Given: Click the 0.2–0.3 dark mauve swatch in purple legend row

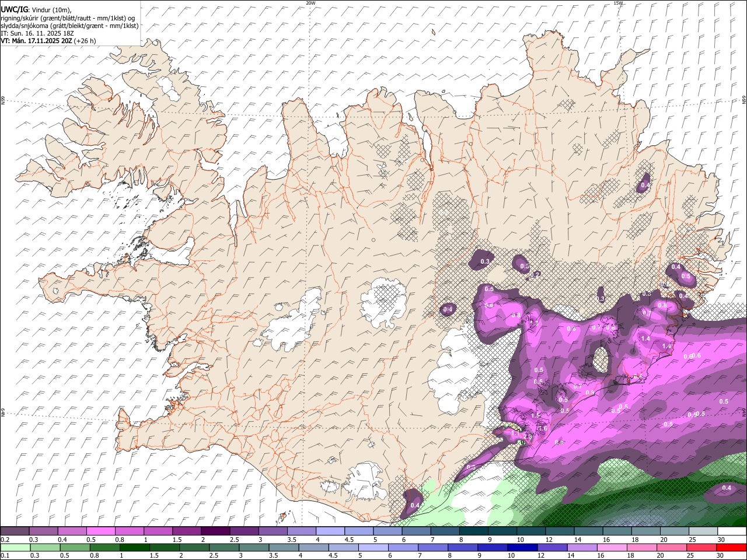Looking at the screenshot, I should [15, 531].
